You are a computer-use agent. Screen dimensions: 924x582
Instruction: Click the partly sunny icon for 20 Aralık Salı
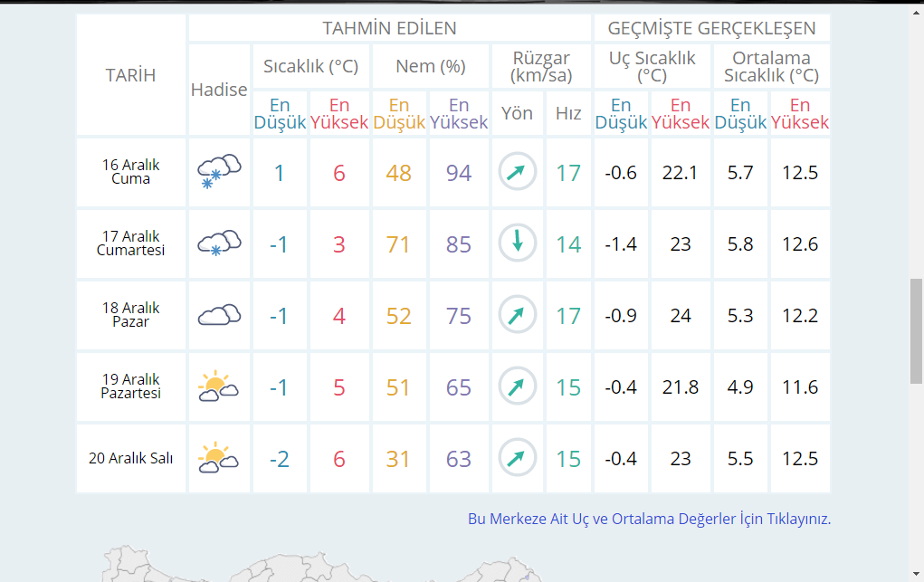point(218,458)
